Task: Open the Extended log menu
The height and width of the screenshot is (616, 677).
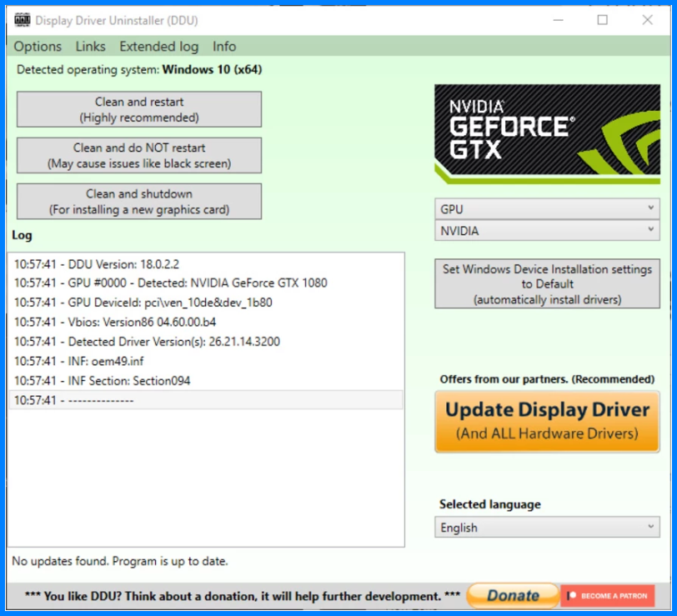Action: click(x=158, y=47)
